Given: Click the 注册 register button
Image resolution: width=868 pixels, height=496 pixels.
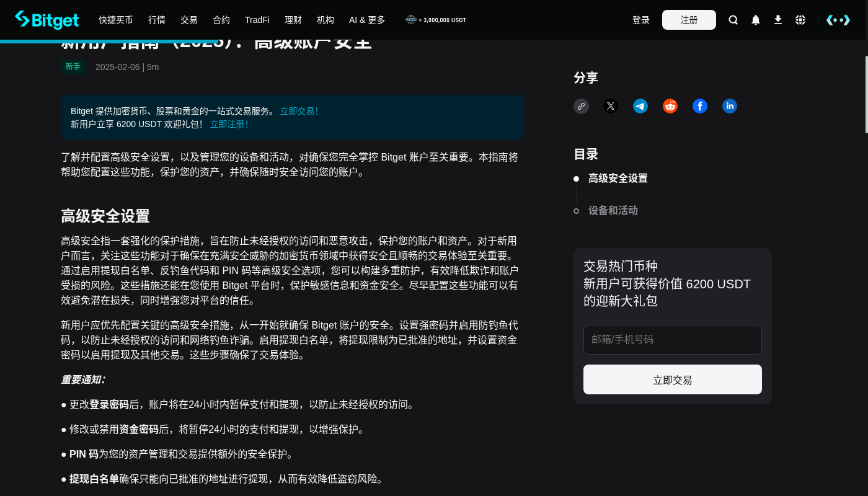Looking at the screenshot, I should click(x=689, y=20).
